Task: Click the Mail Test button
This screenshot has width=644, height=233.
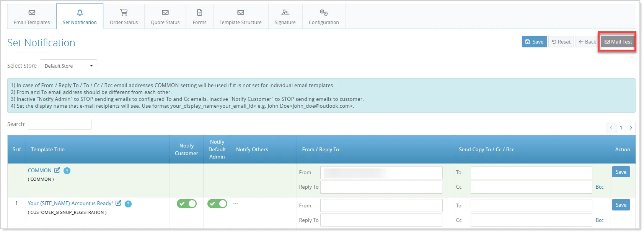Action: pyautogui.click(x=618, y=42)
